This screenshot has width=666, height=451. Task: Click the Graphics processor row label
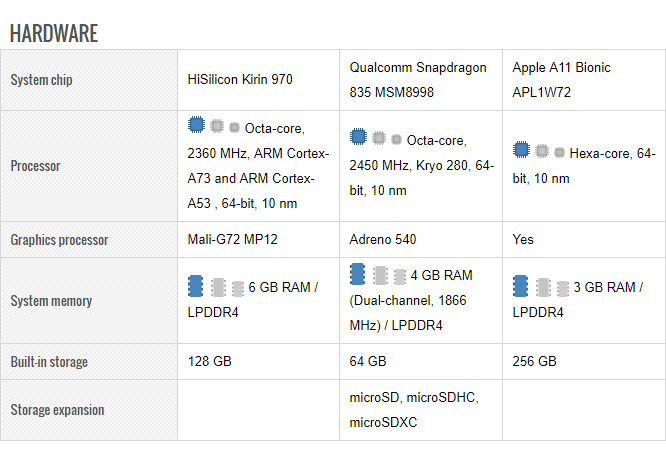59,240
